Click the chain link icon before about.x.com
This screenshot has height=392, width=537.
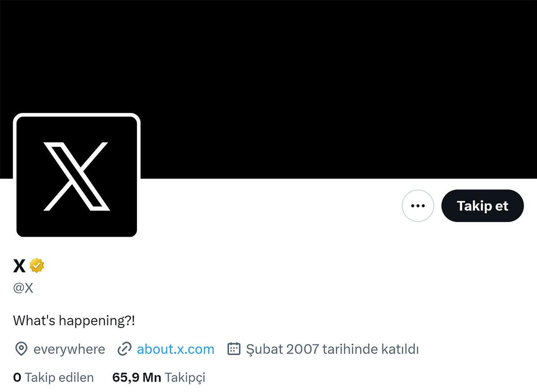click(124, 349)
